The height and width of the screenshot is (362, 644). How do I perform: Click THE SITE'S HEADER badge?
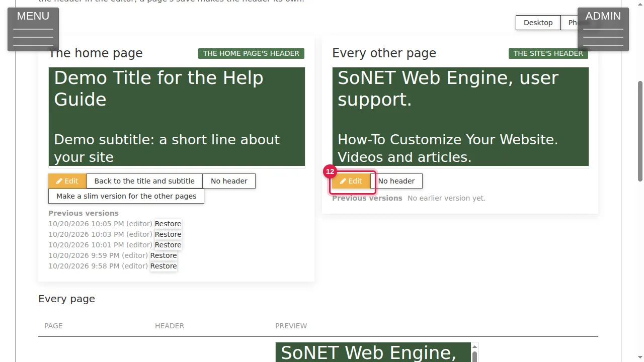pyautogui.click(x=548, y=53)
